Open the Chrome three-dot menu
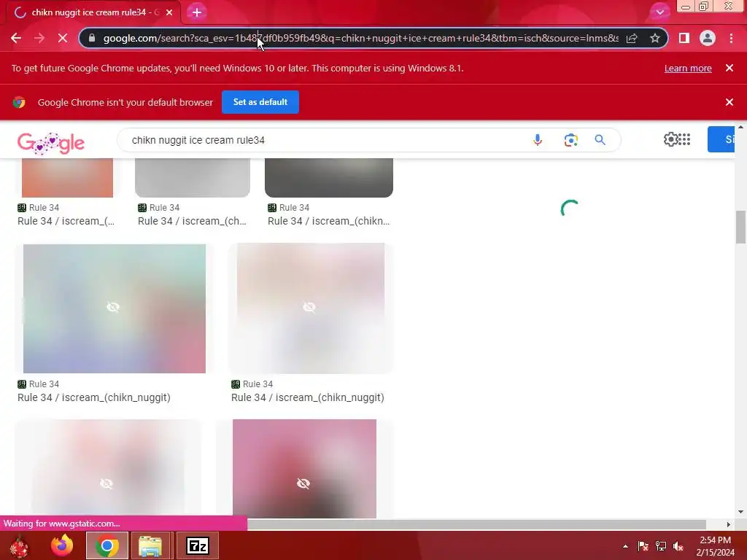 [731, 38]
